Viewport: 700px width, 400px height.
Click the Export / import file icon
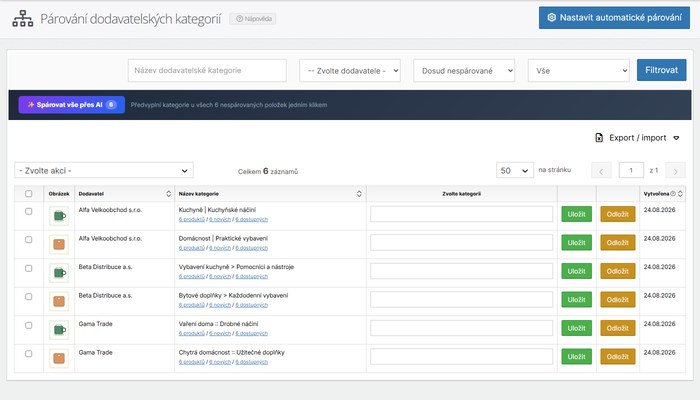(599, 138)
